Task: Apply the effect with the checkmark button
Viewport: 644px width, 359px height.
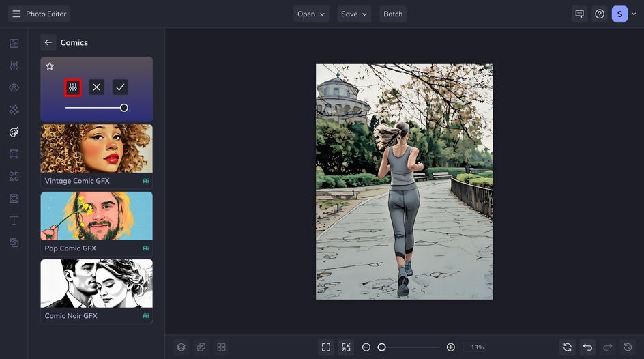Action: click(120, 87)
